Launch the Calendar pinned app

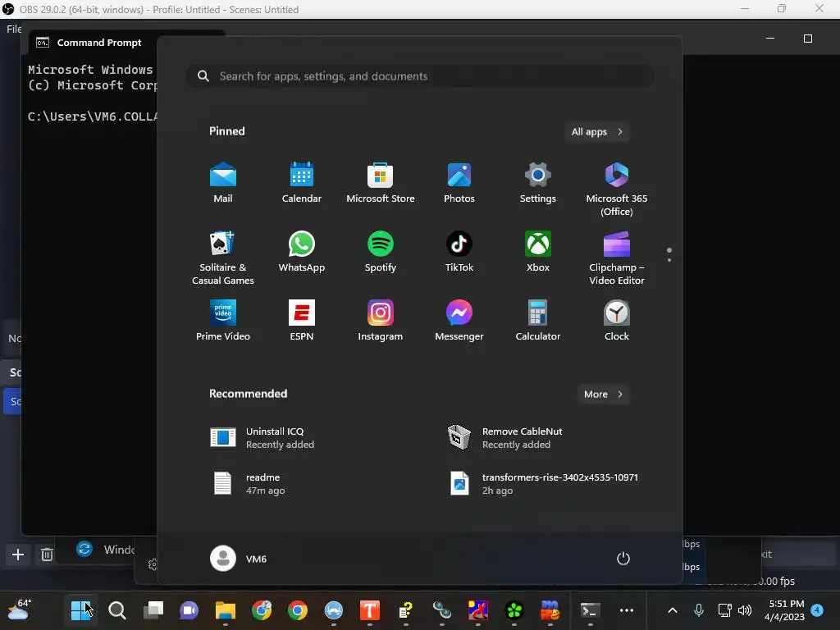302,183
